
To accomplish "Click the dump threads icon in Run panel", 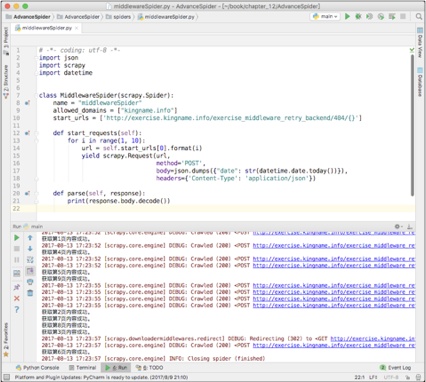I will [17, 273].
